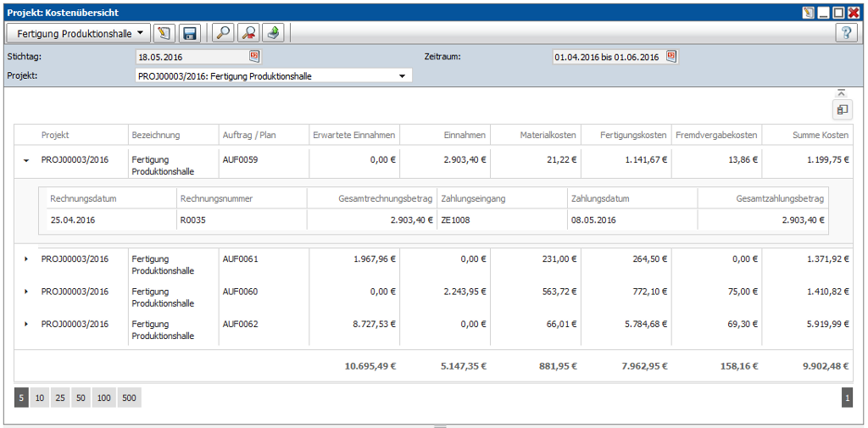Open the Zeitraum calendar picker
This screenshot has width=868, height=428.
pyautogui.click(x=671, y=57)
